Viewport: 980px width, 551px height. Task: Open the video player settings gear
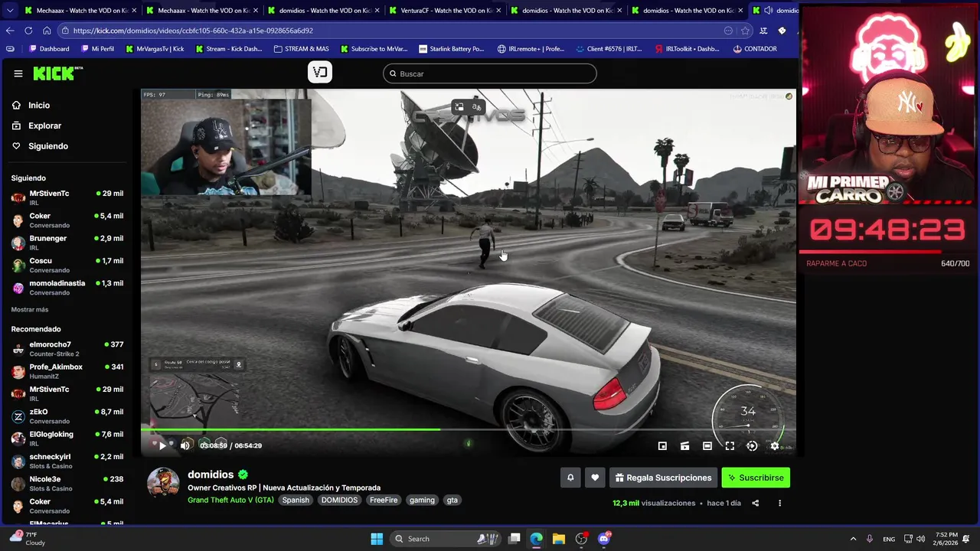(x=775, y=446)
